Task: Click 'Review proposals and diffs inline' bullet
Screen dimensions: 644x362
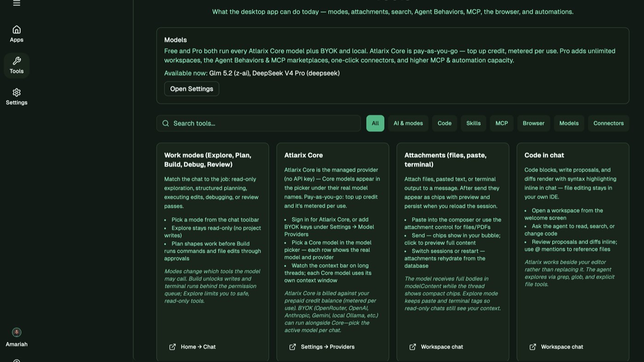Action: (x=571, y=246)
